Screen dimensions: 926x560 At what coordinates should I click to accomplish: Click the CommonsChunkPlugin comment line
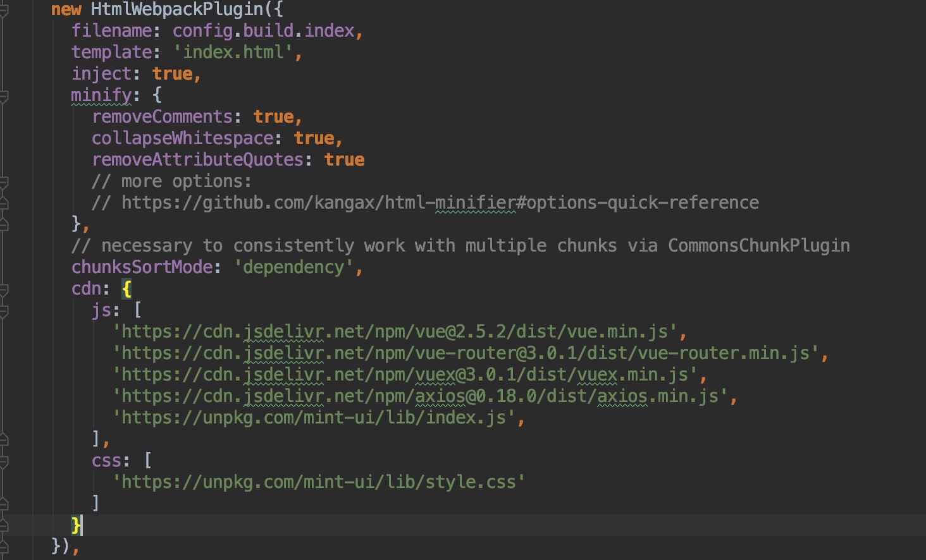[460, 246]
